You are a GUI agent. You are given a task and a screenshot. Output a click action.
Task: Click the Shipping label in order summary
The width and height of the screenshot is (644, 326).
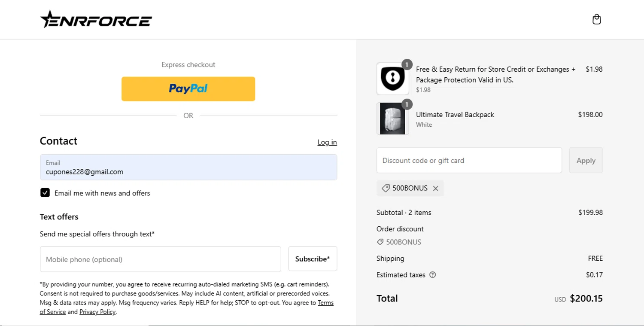[390, 259]
